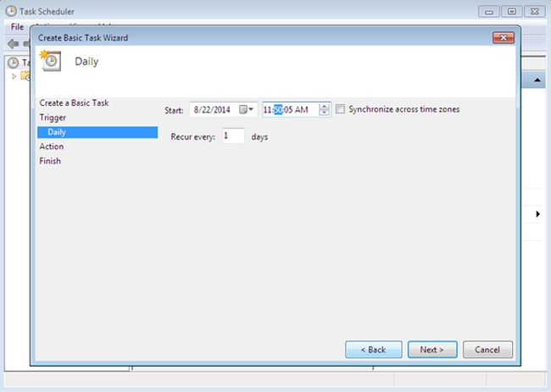Go back with the < Back button
This screenshot has height=392, width=551.
pyautogui.click(x=373, y=350)
